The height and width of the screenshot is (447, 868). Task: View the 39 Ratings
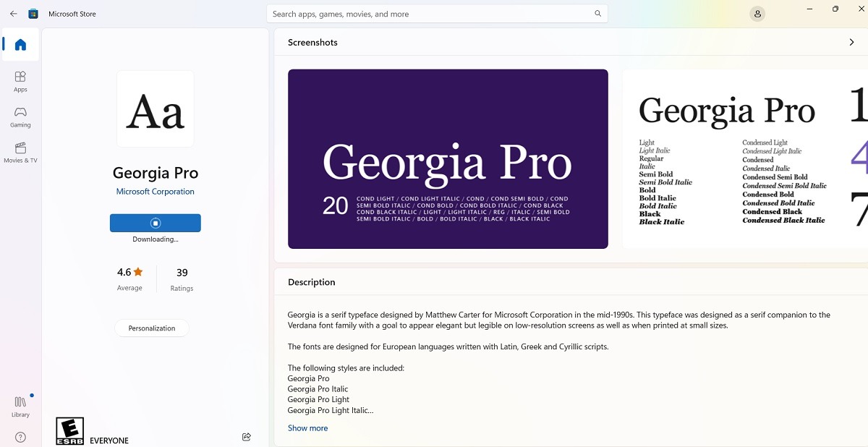(x=181, y=278)
